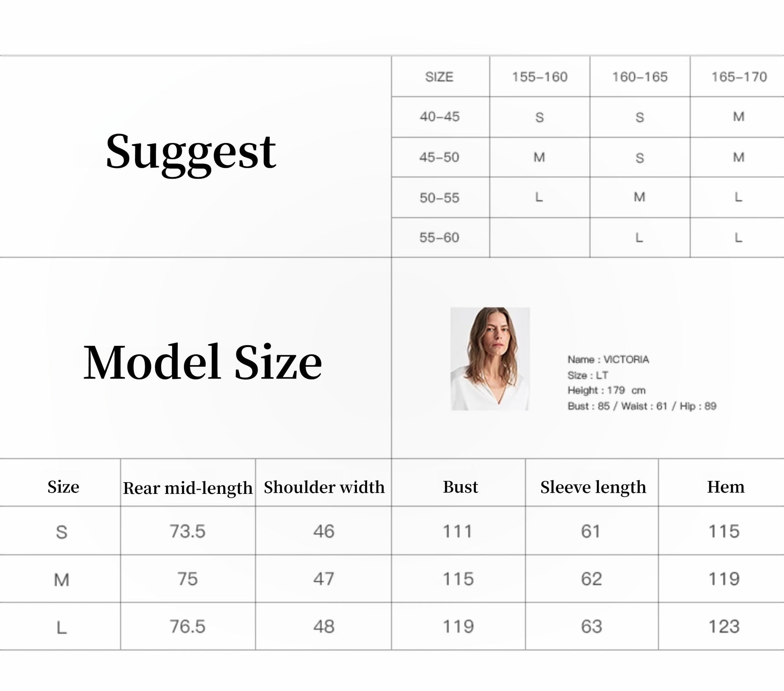Image resolution: width=784 pixels, height=691 pixels.
Task: Click the hem value 123
Action: (x=724, y=626)
